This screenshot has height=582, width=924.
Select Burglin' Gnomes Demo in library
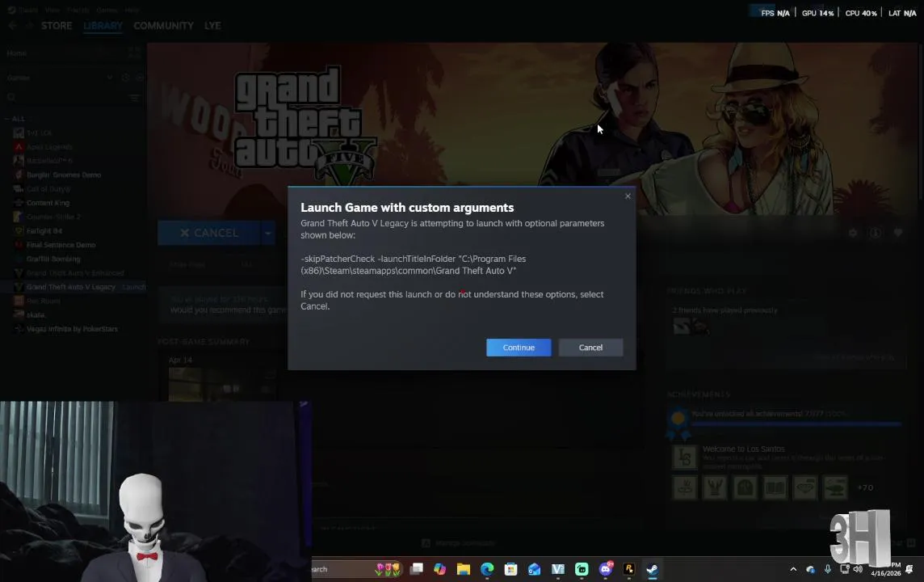64,175
